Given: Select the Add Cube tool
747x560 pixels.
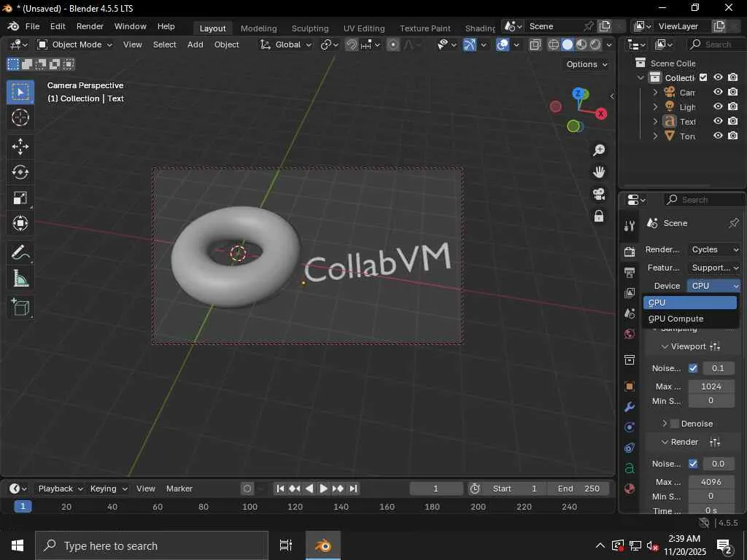Looking at the screenshot, I should tap(20, 307).
